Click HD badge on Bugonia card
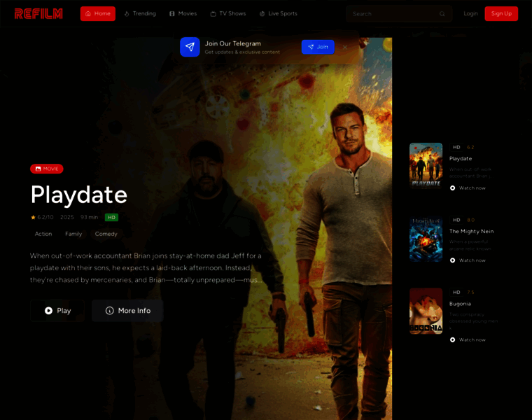The image size is (532, 420). [x=456, y=293]
